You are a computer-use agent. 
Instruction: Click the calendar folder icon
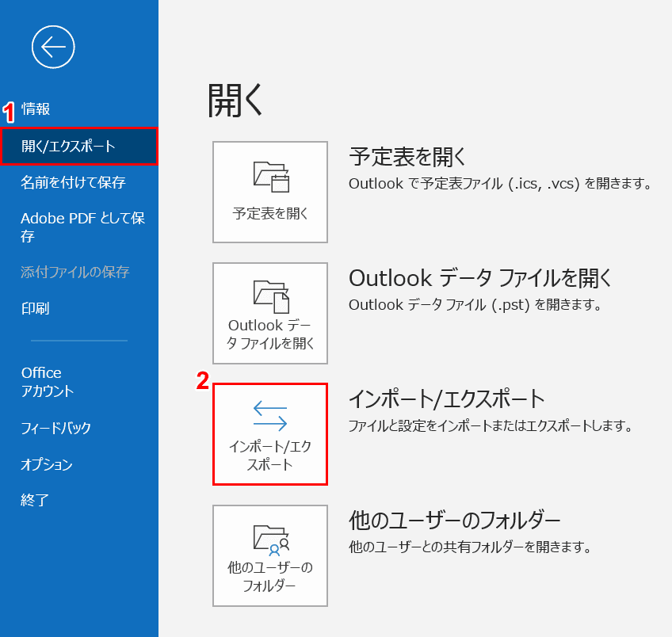(x=271, y=177)
